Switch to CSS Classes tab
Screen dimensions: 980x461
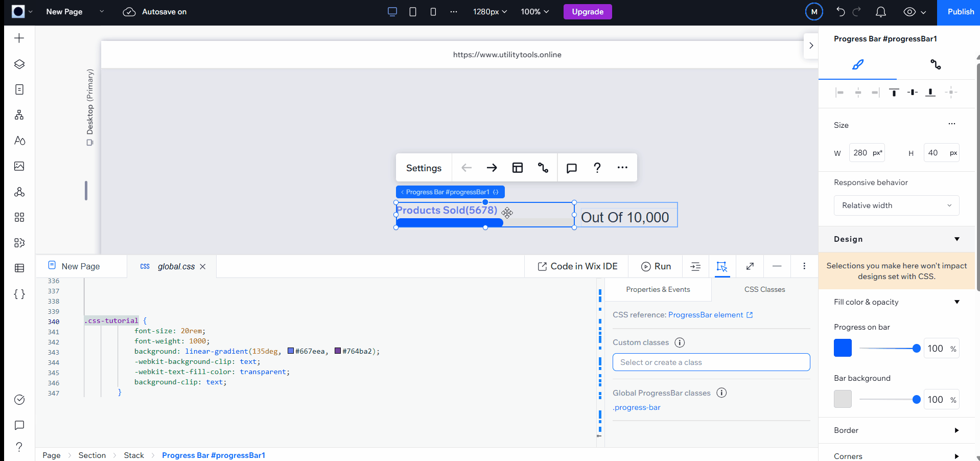pyautogui.click(x=764, y=289)
